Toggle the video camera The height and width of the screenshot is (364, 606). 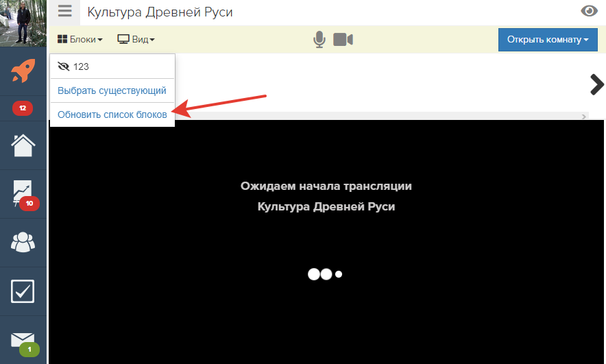343,39
